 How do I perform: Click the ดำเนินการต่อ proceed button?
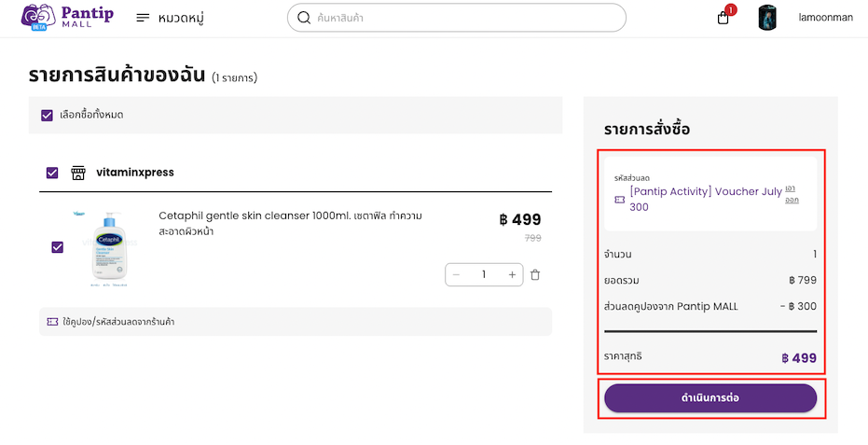click(710, 398)
